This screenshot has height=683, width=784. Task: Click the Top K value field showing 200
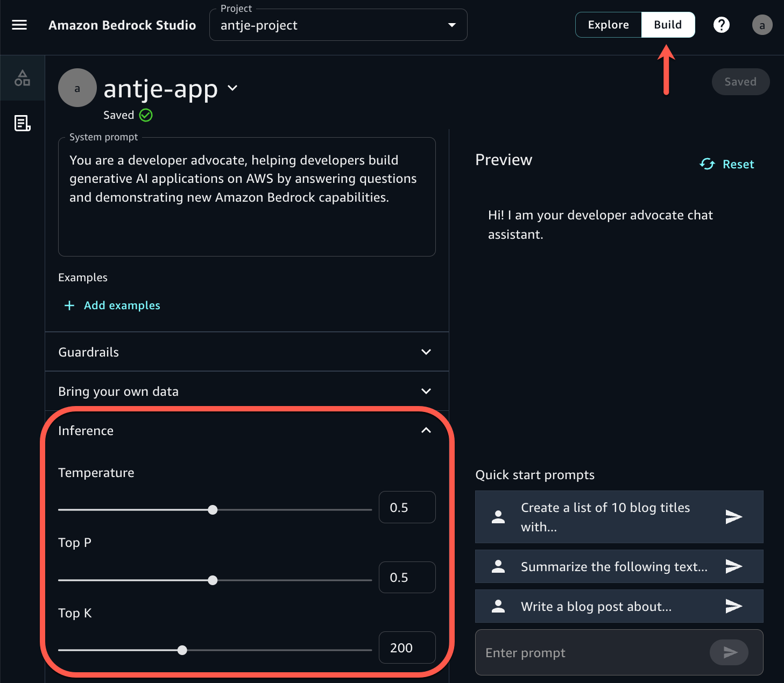click(407, 648)
